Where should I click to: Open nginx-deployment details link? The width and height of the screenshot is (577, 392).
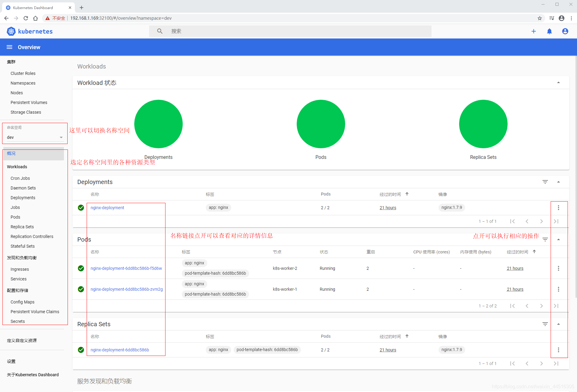(107, 208)
